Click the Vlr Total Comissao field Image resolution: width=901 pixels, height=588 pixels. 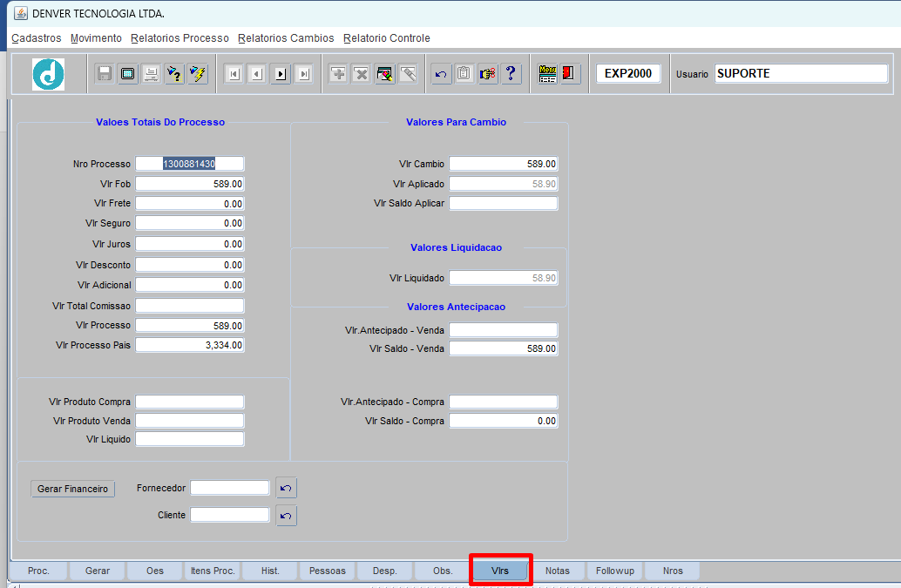point(190,306)
